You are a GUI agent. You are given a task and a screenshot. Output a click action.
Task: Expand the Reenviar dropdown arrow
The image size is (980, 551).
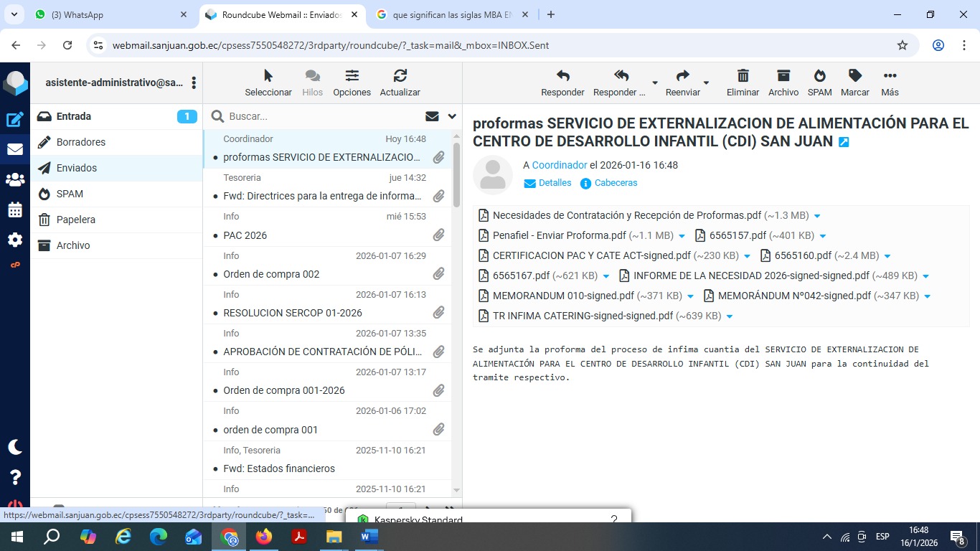[x=706, y=83]
